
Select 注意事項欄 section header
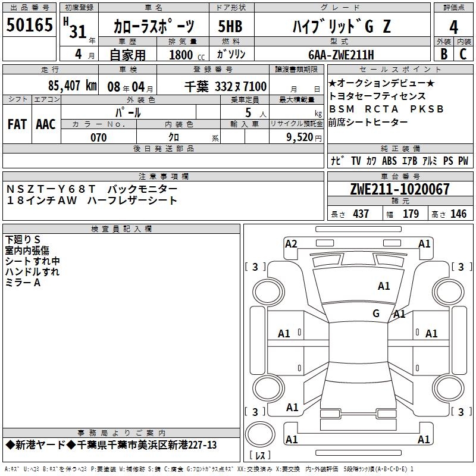point(163,176)
